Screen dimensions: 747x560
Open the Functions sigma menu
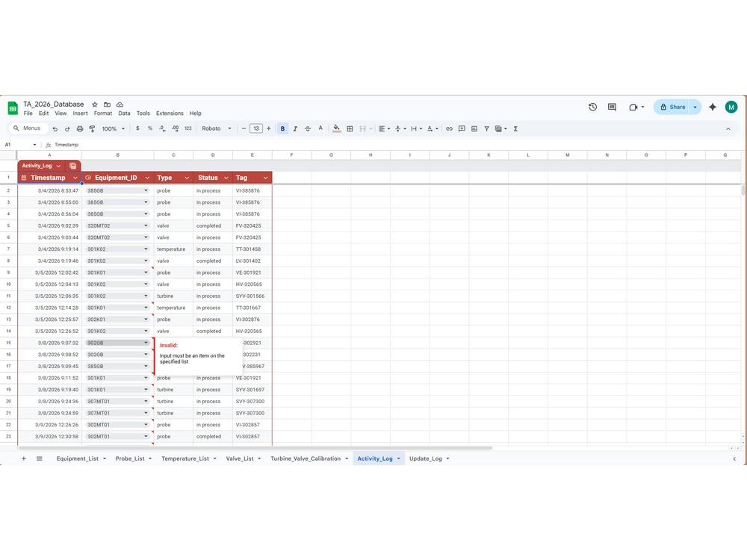515,128
